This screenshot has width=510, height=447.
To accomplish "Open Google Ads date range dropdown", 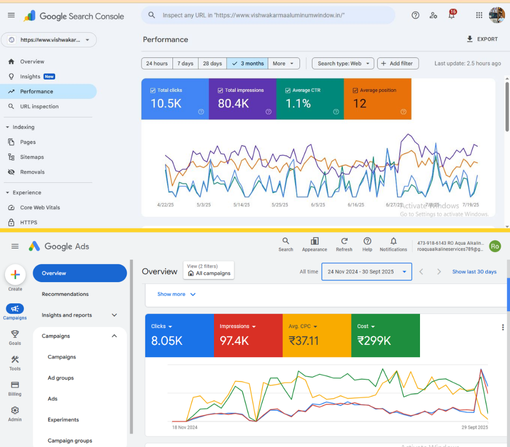I will coord(367,272).
